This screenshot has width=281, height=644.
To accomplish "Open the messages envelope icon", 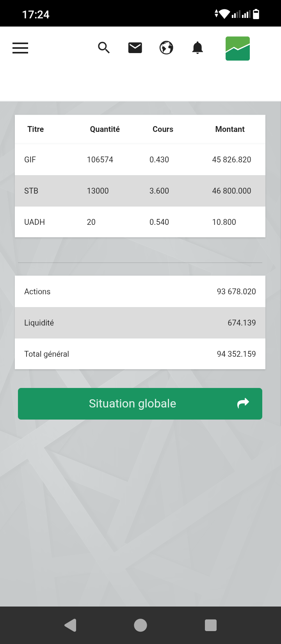I will click(x=135, y=48).
